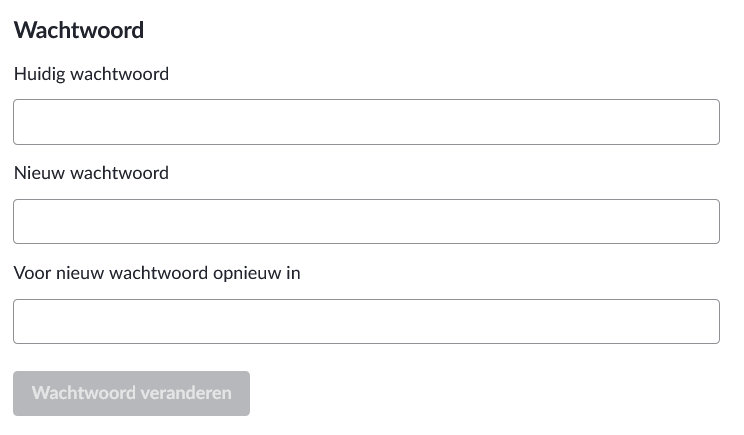Place cursor in the new password box
The image size is (744, 435).
point(366,222)
